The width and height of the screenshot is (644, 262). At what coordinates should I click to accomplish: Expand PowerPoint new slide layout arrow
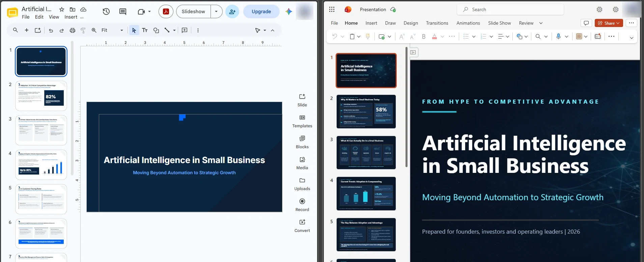pyautogui.click(x=389, y=36)
